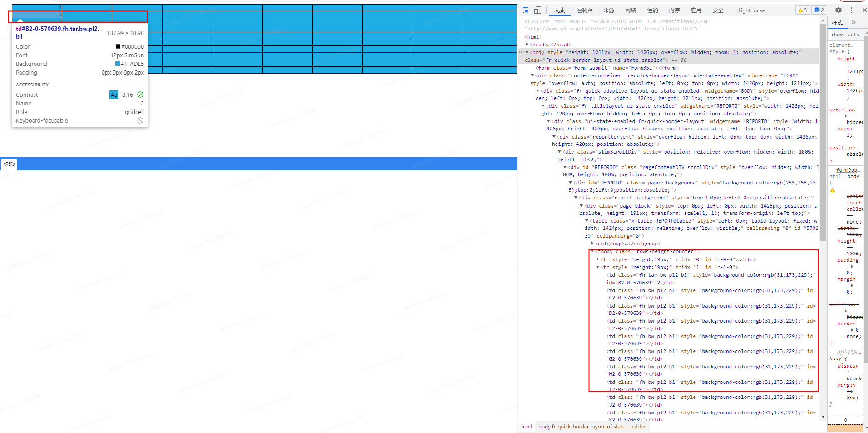The height and width of the screenshot is (433, 868).
Task: Switch to the Lighthouse tab
Action: pos(751,10)
